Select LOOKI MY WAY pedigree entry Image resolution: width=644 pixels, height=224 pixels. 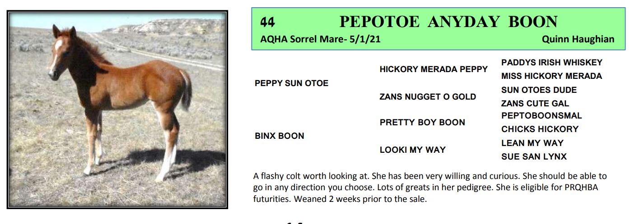tap(412, 150)
